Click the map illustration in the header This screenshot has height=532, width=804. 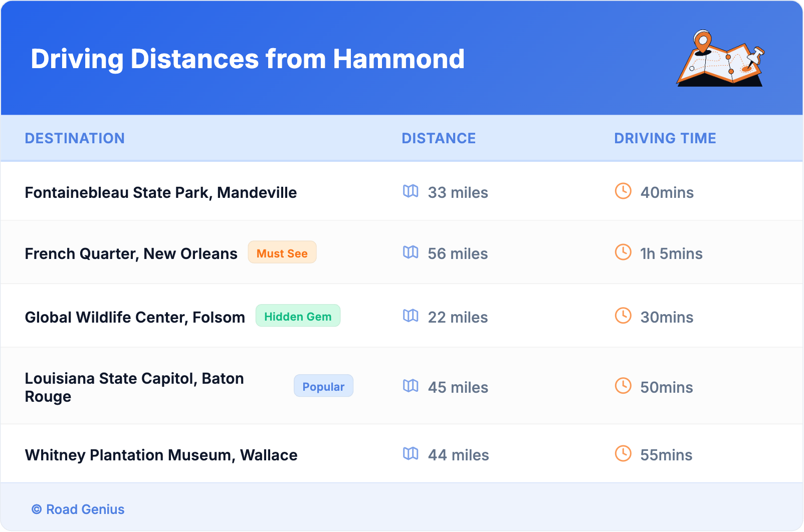point(720,59)
